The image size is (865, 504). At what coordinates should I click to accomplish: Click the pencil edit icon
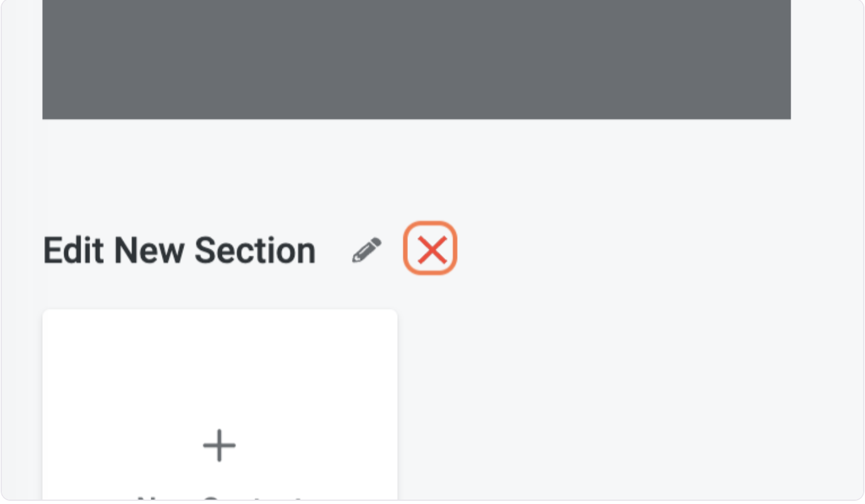367,249
